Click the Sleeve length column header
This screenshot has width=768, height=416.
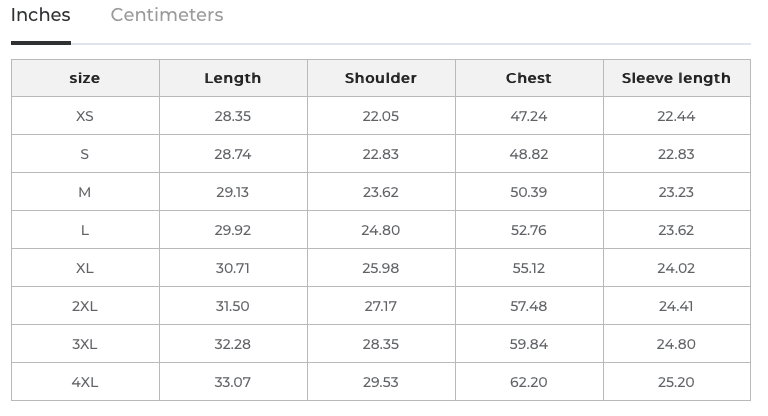pos(676,78)
